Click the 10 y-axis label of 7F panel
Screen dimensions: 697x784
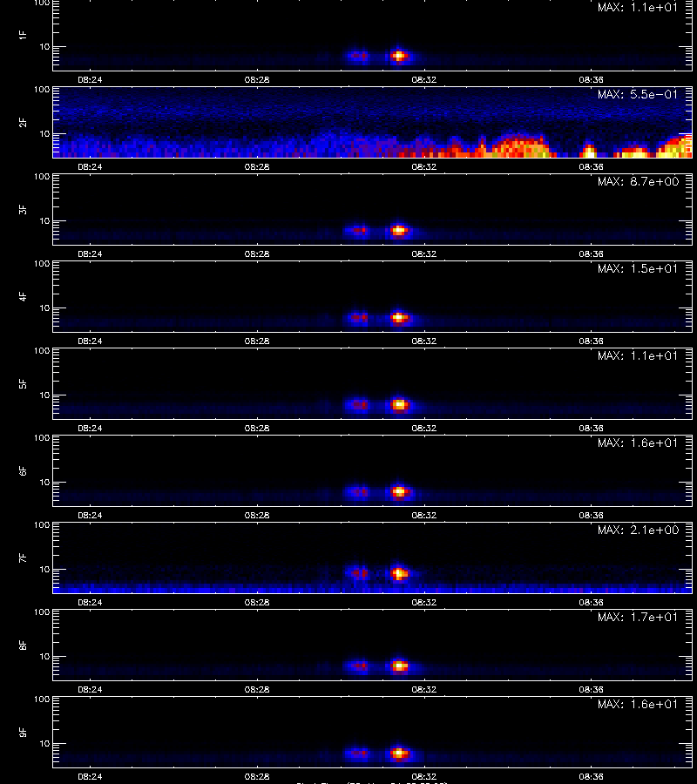coord(45,570)
